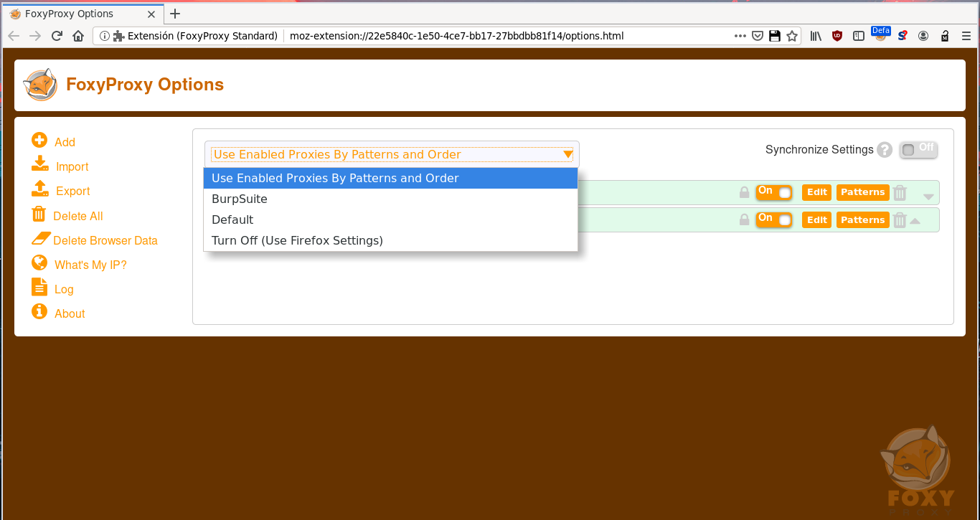The width and height of the screenshot is (980, 520).
Task: Open the Log page link
Action: [x=64, y=289]
